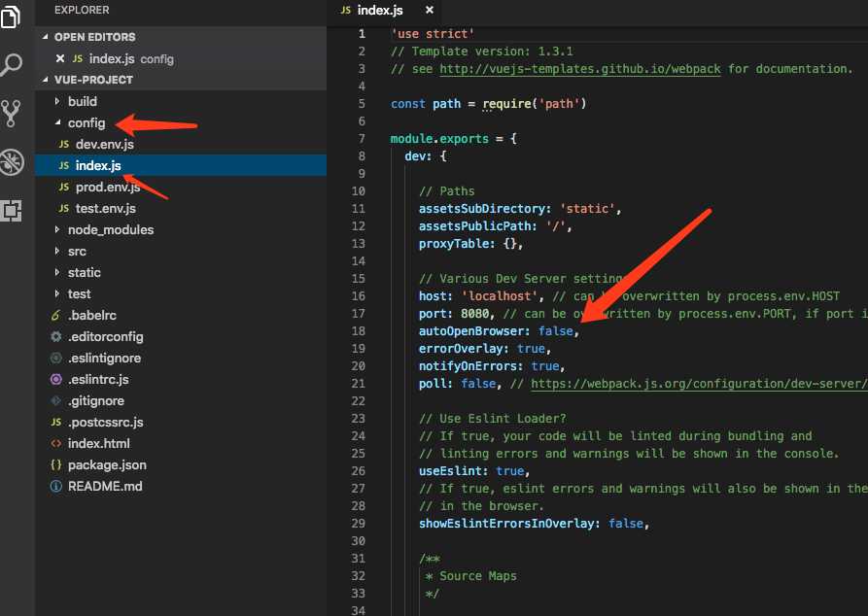Click the errorOverlay true value
Image resolution: width=868 pixels, height=616 pixels.
click(x=531, y=349)
